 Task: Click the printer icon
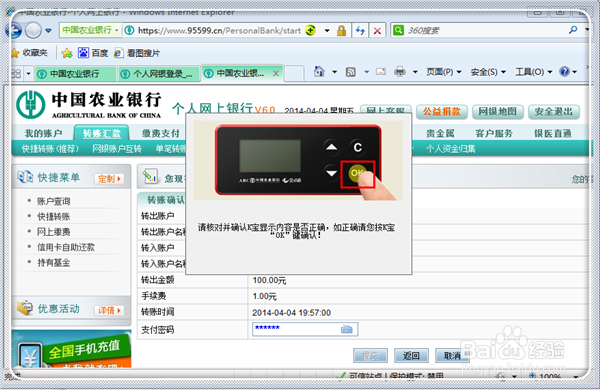400,71
